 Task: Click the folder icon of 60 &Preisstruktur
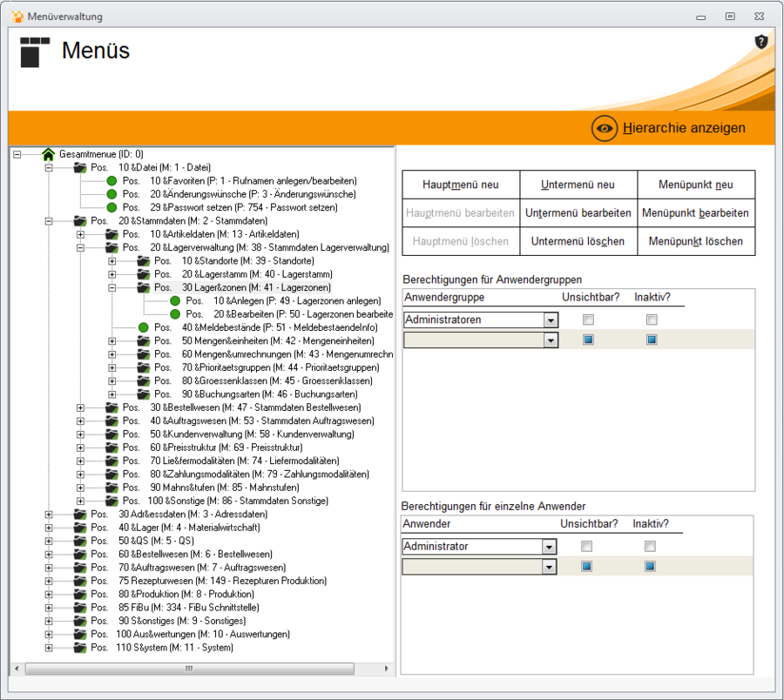pos(112,448)
